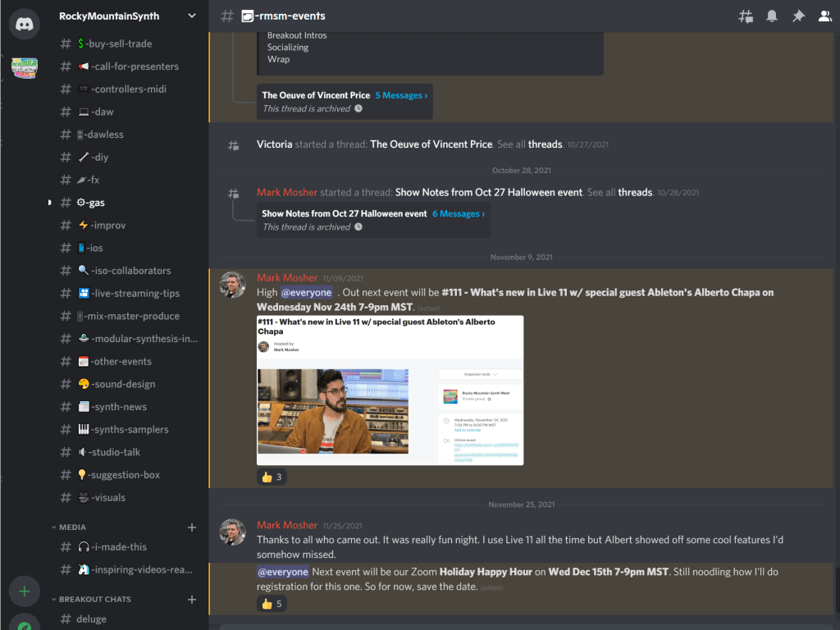840x630 pixels.
Task: Collapse the MEDIA channel category
Action: (x=72, y=527)
